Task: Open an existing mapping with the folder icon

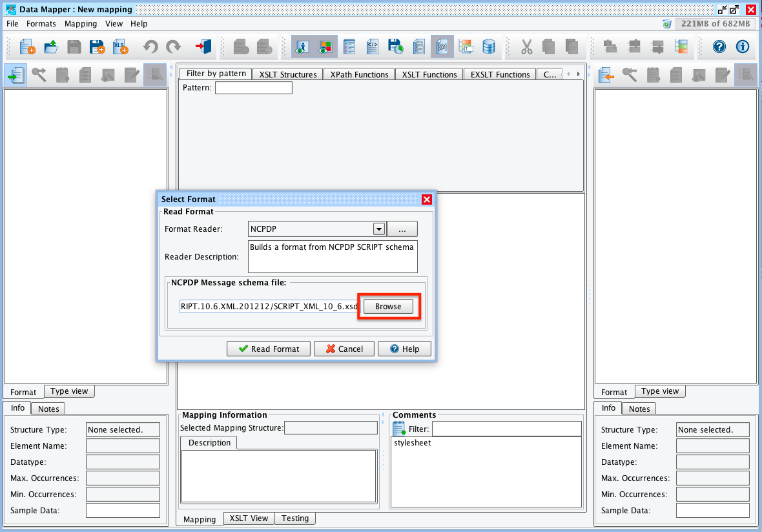Action: coord(50,46)
